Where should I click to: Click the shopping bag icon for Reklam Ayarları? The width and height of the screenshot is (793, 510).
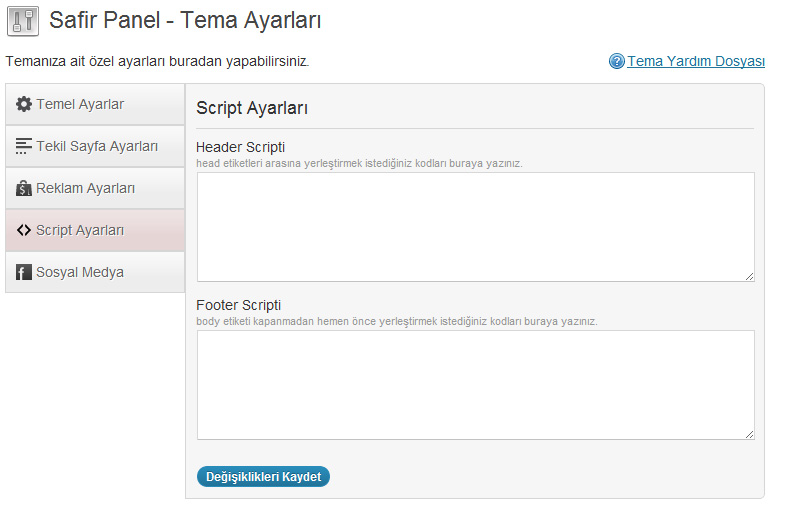[x=24, y=188]
